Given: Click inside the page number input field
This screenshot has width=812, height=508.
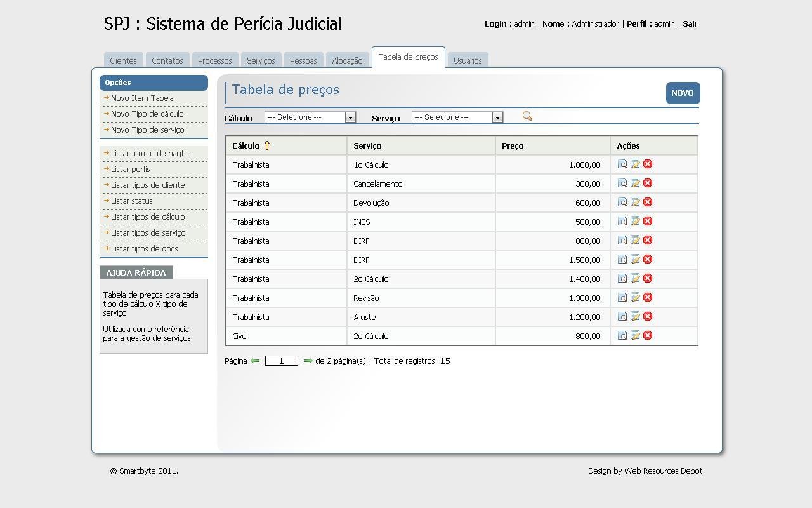Looking at the screenshot, I should pos(281,361).
